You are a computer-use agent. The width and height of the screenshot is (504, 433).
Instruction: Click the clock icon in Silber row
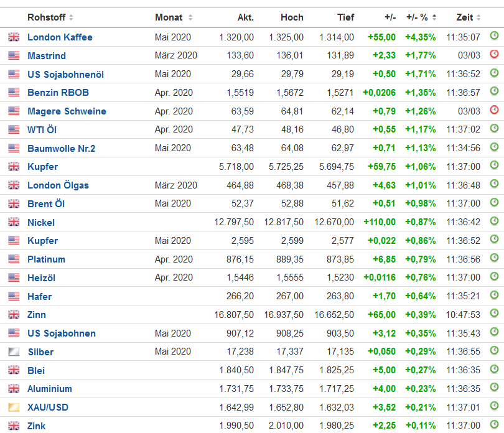point(494,350)
